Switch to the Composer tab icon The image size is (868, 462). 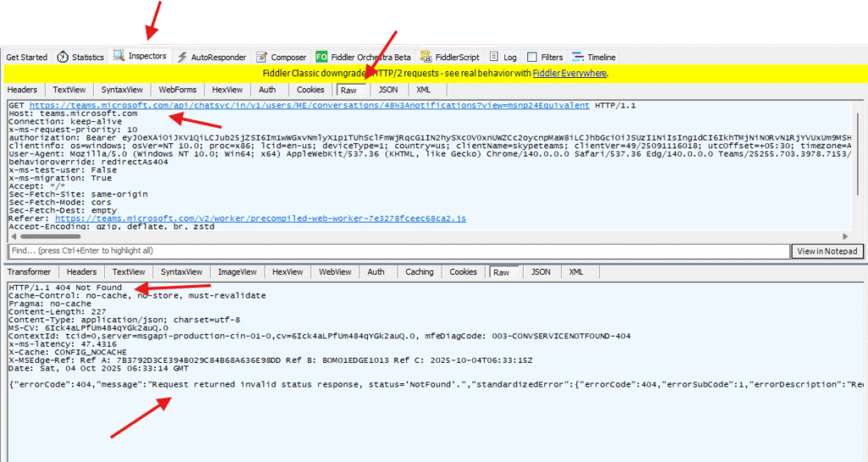(263, 58)
